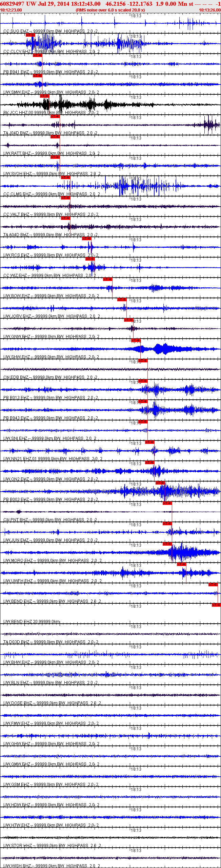Select the UW.FMW.EHZ station label
The width and height of the screenshot is (221, 868).
coord(51,723)
